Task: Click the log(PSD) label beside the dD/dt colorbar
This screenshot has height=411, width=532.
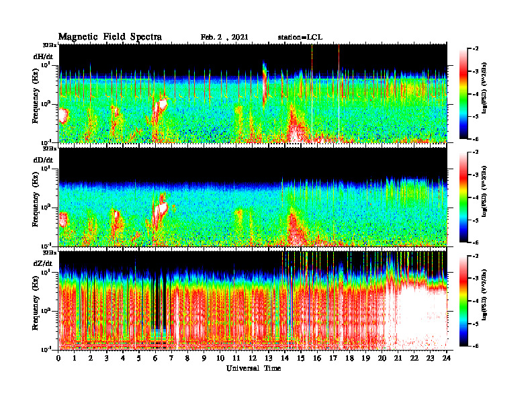Action: 484,191
